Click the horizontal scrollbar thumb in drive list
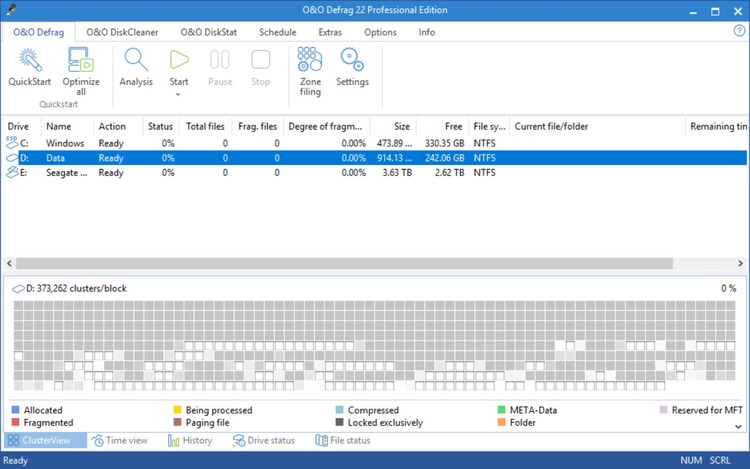The height and width of the screenshot is (469, 750). [x=344, y=263]
